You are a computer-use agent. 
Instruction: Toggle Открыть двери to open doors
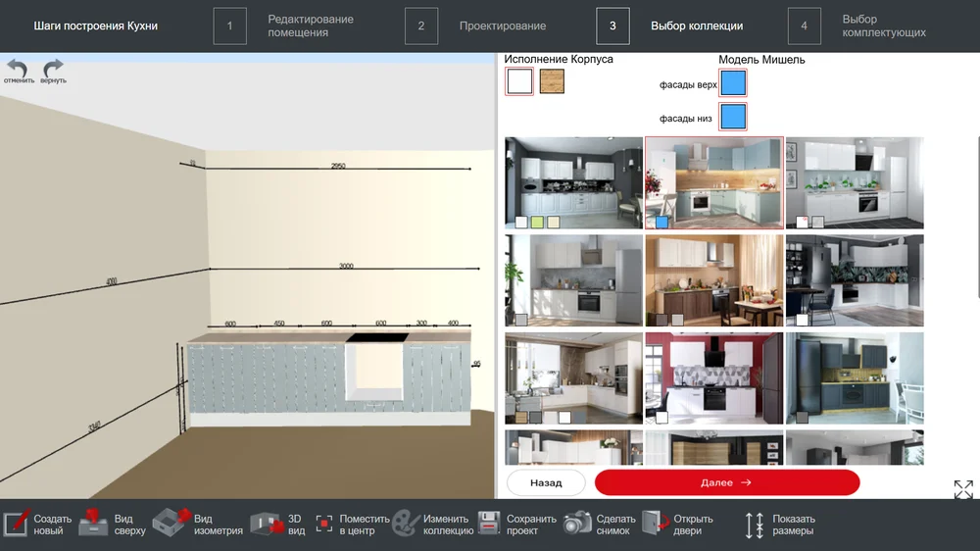[677, 525]
